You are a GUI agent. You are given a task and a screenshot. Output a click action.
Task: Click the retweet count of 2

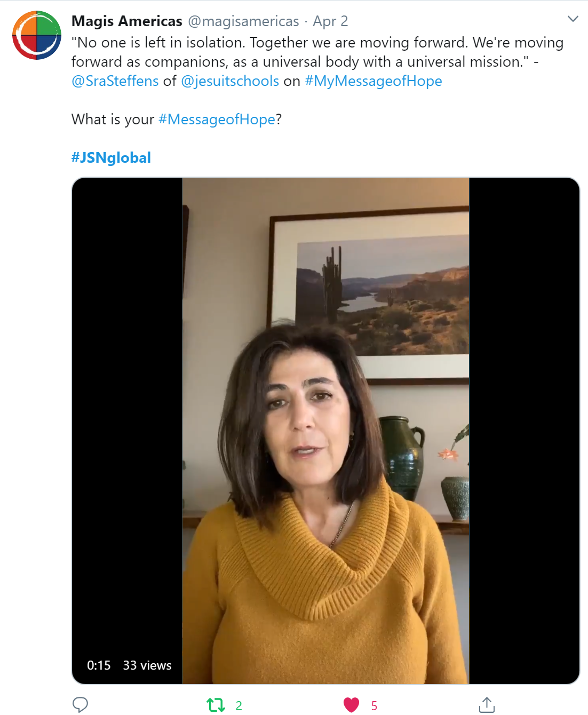[239, 705]
